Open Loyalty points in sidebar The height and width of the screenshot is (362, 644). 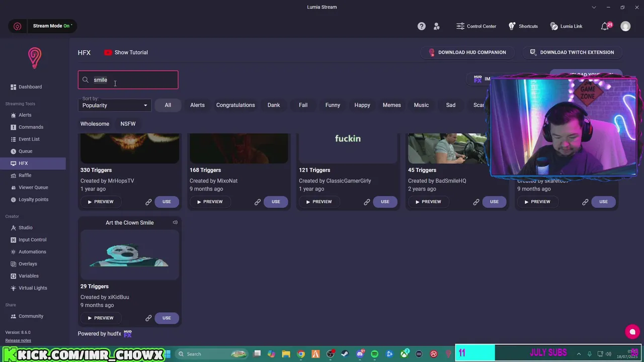point(33,200)
